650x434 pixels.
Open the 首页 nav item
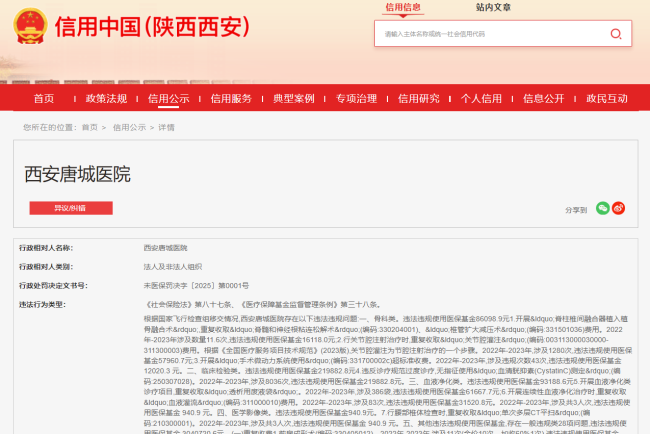pos(44,99)
